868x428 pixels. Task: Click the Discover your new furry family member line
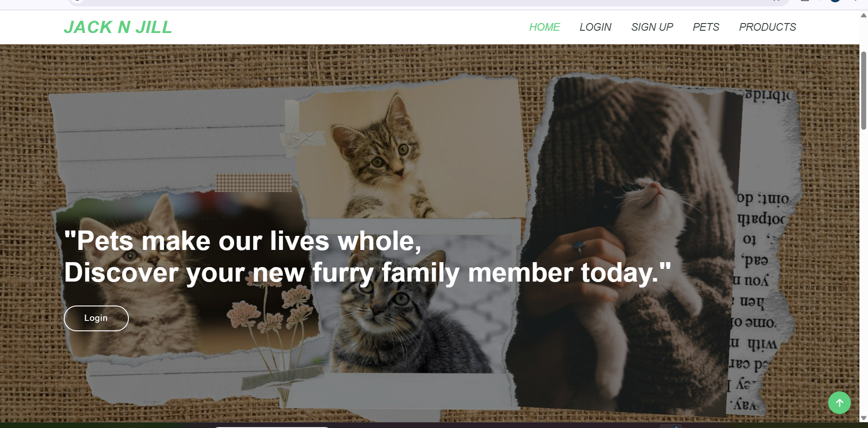368,273
